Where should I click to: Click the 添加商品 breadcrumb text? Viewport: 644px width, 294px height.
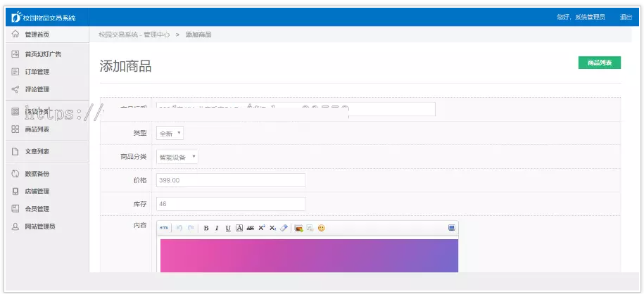click(x=198, y=34)
